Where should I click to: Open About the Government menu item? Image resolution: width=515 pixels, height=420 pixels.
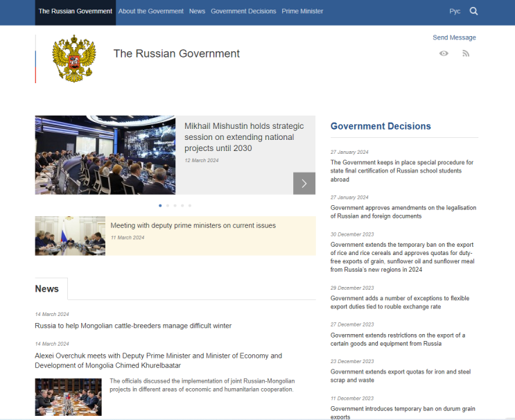pos(150,11)
